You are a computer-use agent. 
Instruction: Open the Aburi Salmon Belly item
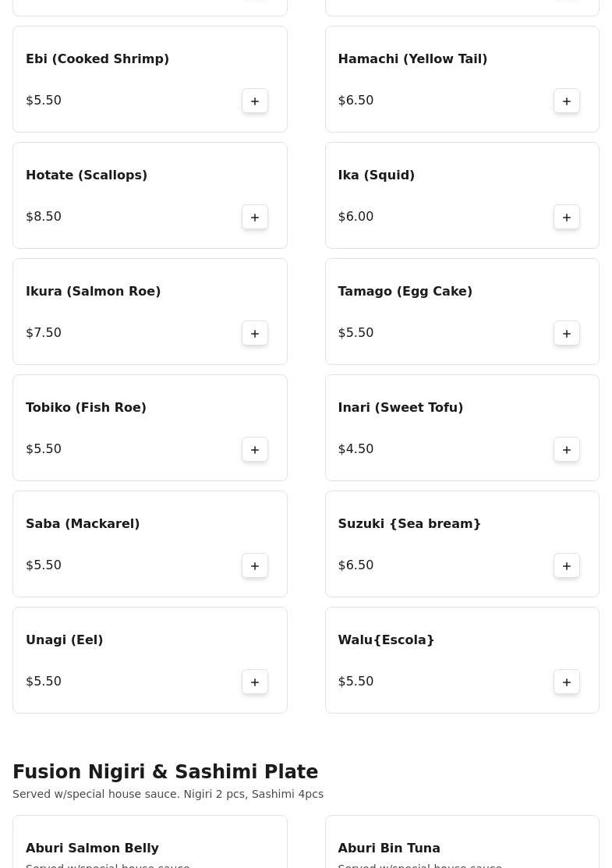click(x=92, y=848)
